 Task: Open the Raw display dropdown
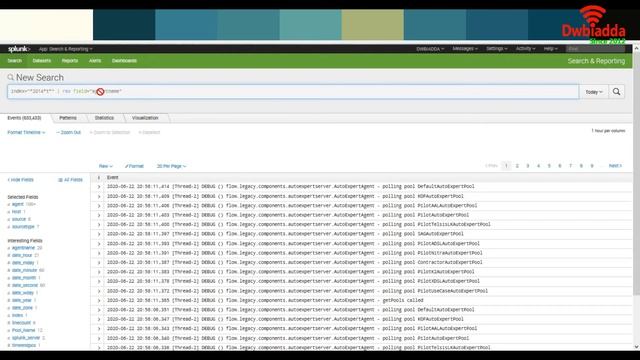pos(105,166)
